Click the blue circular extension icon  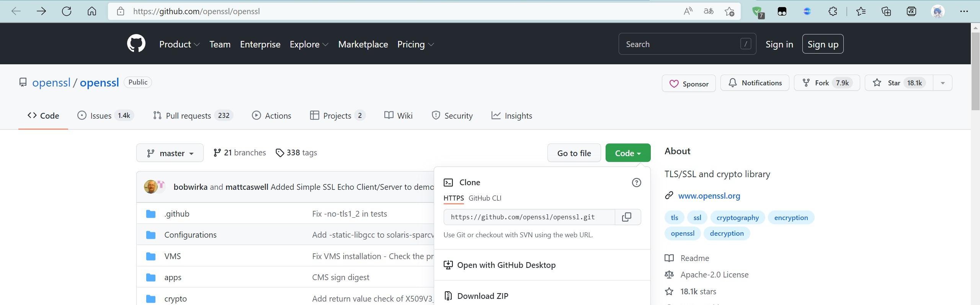(x=807, y=11)
